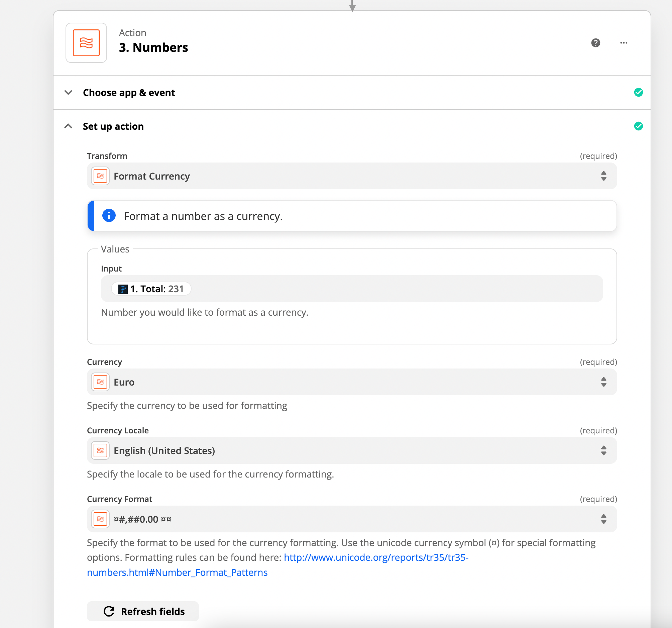The width and height of the screenshot is (672, 628).
Task: Open the help question mark icon
Action: tap(595, 43)
